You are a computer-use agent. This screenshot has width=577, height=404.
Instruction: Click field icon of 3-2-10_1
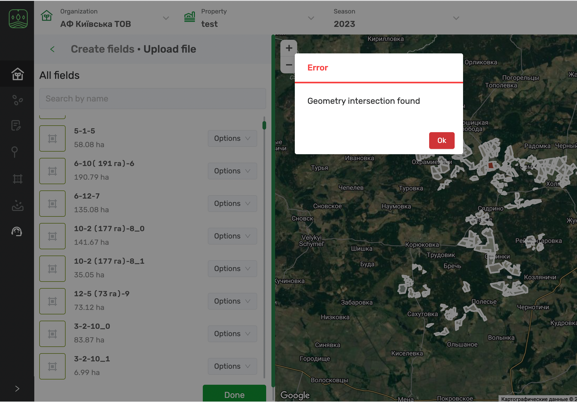point(52,366)
